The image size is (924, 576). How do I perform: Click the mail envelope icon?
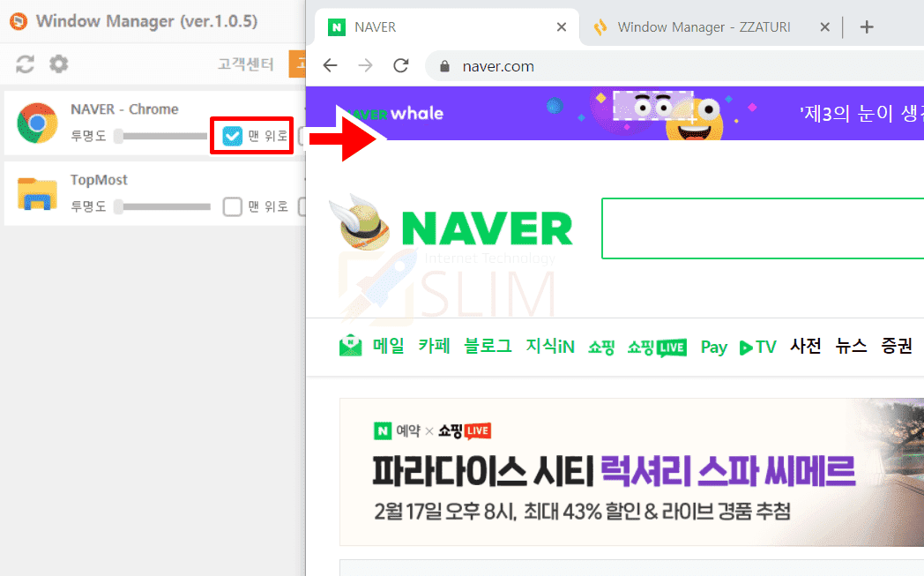point(351,346)
